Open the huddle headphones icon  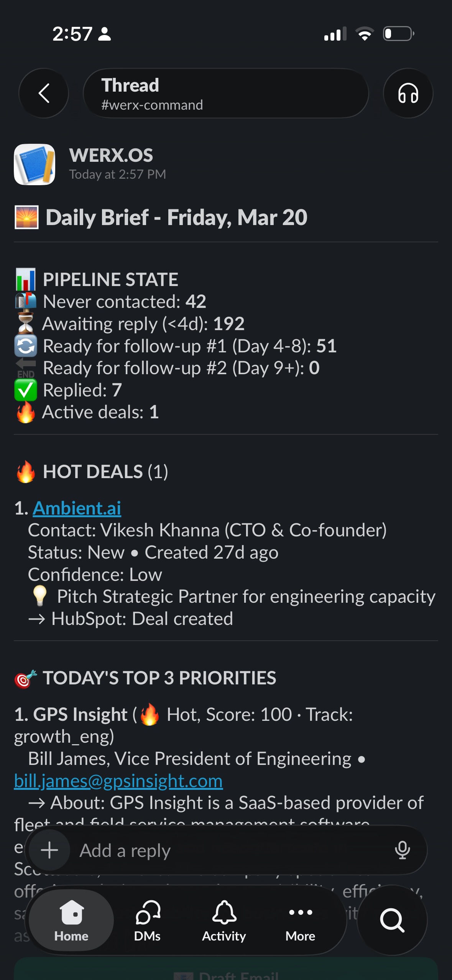pyautogui.click(x=408, y=93)
